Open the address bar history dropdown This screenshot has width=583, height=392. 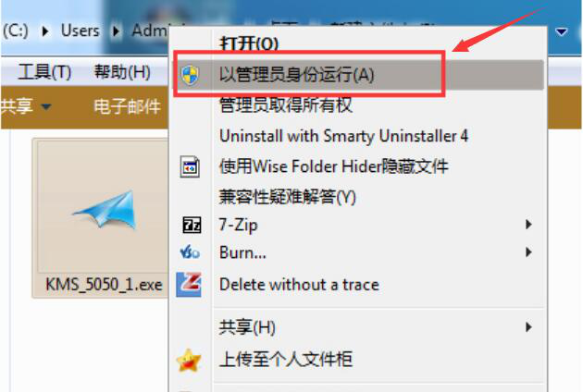[x=561, y=32]
